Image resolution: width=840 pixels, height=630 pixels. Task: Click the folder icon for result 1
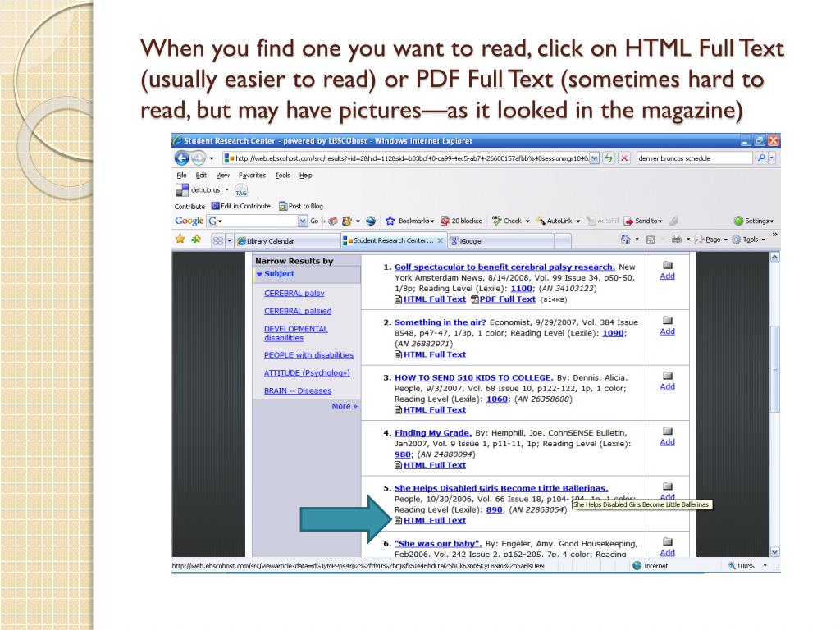point(668,265)
